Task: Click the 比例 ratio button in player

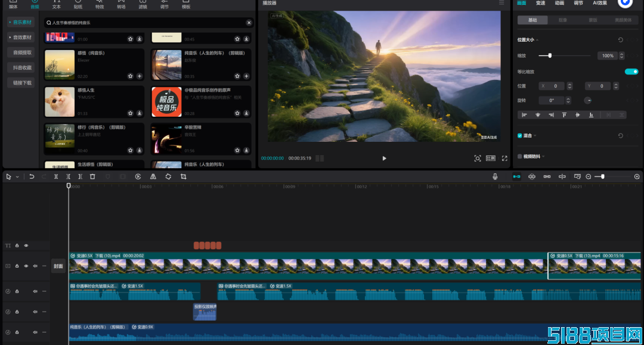Action: tap(491, 158)
